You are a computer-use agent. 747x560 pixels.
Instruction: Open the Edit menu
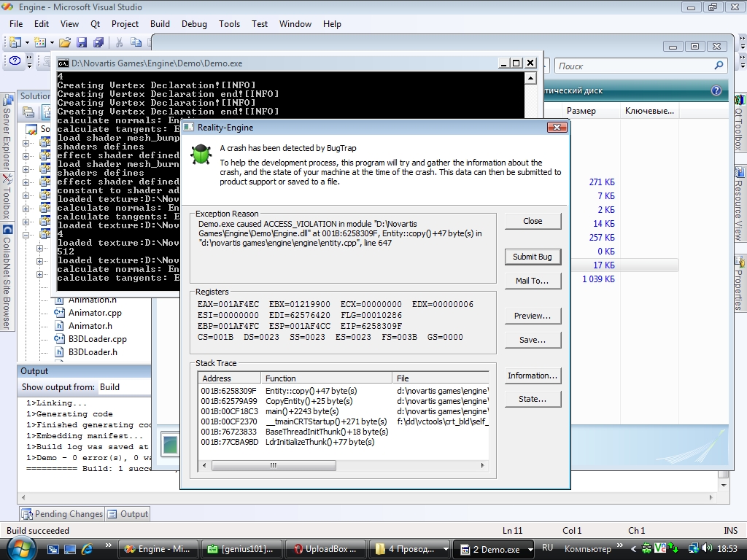pos(42,24)
